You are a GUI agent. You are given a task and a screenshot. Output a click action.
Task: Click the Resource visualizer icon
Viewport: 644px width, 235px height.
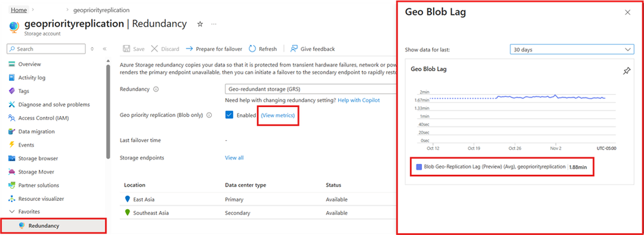pos(12,199)
